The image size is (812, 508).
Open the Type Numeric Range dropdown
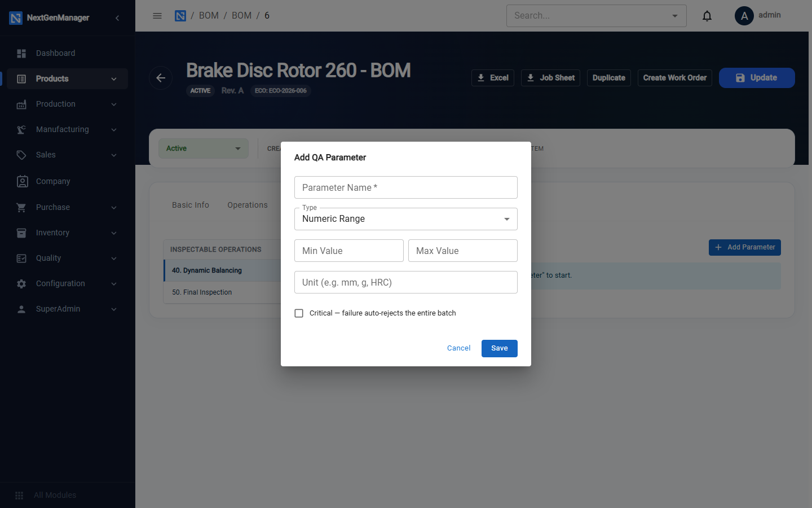tap(406, 219)
